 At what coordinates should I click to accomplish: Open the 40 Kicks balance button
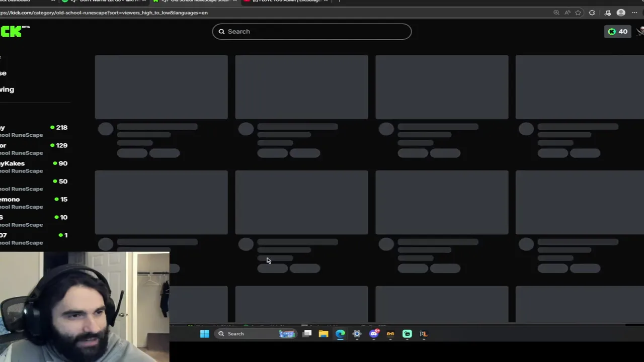coord(617,32)
